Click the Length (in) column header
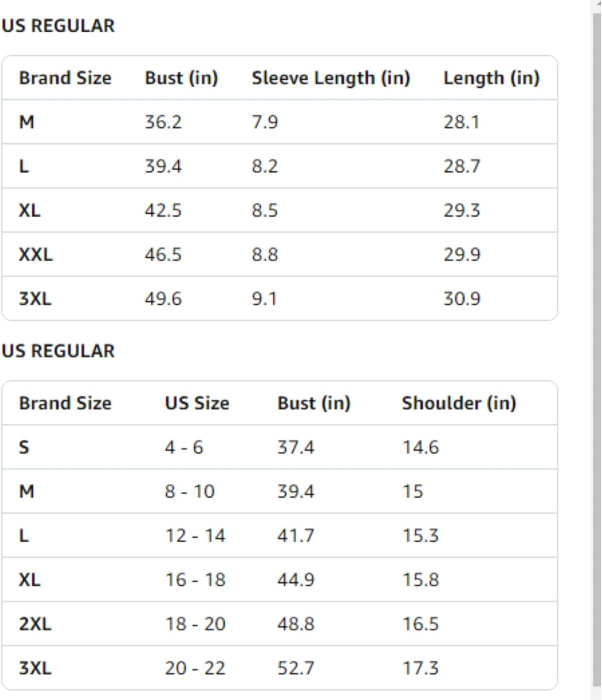The width and height of the screenshot is (602, 700). (491, 78)
